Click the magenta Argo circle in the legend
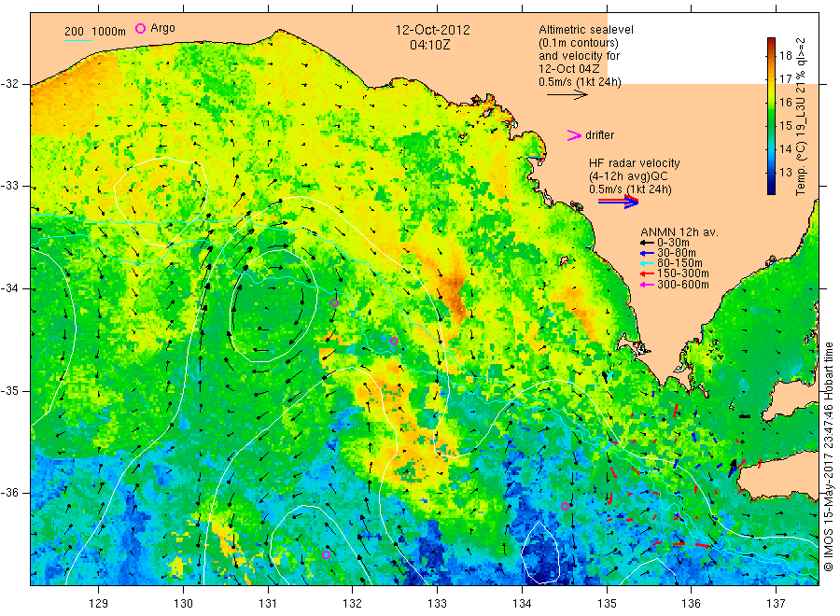 click(x=140, y=28)
